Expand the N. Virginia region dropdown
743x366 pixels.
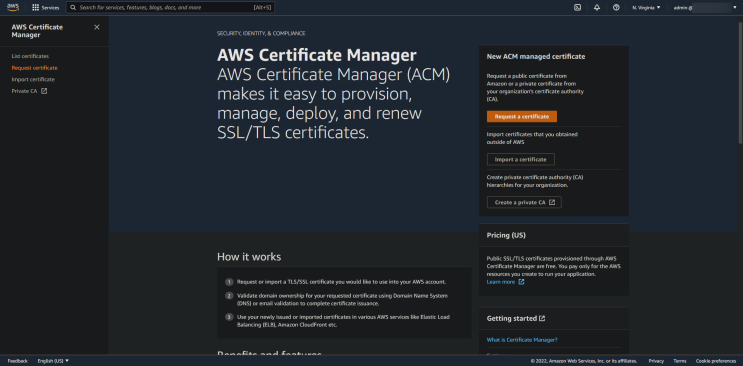tap(646, 8)
